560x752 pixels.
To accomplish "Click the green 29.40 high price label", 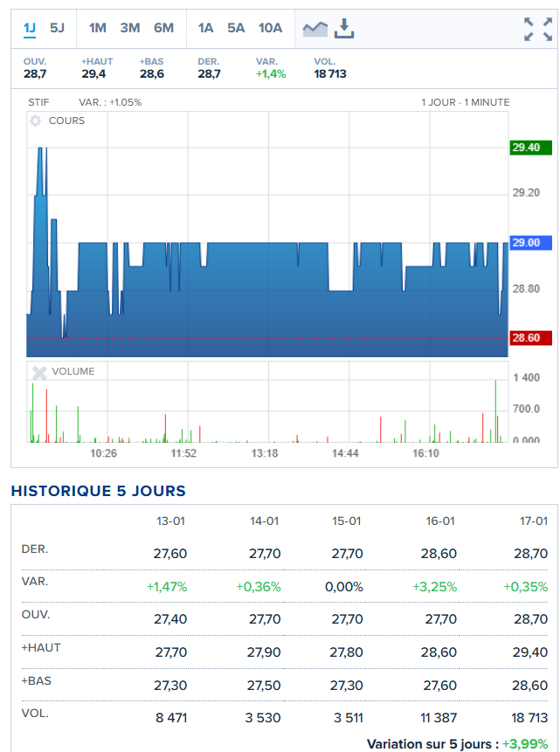I will pos(530,148).
